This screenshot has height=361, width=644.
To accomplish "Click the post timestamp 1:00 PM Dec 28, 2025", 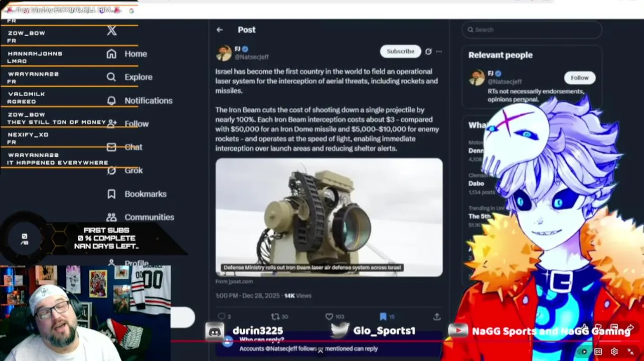I will [247, 296].
